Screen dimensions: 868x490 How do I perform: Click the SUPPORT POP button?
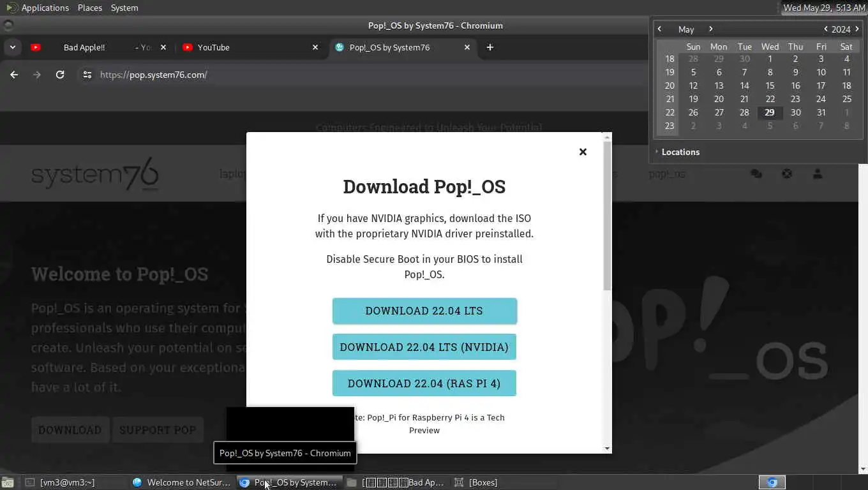click(158, 430)
